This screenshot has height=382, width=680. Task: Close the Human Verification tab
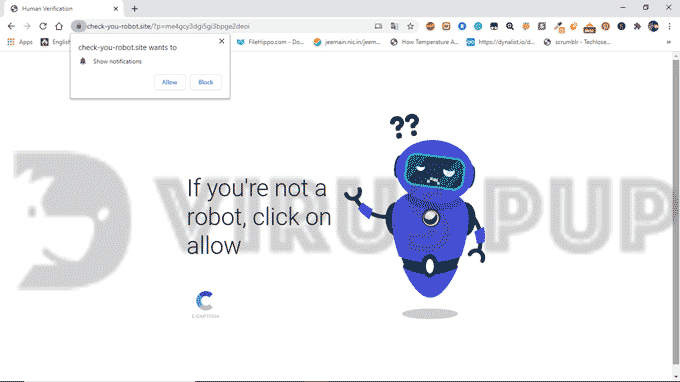coord(115,9)
